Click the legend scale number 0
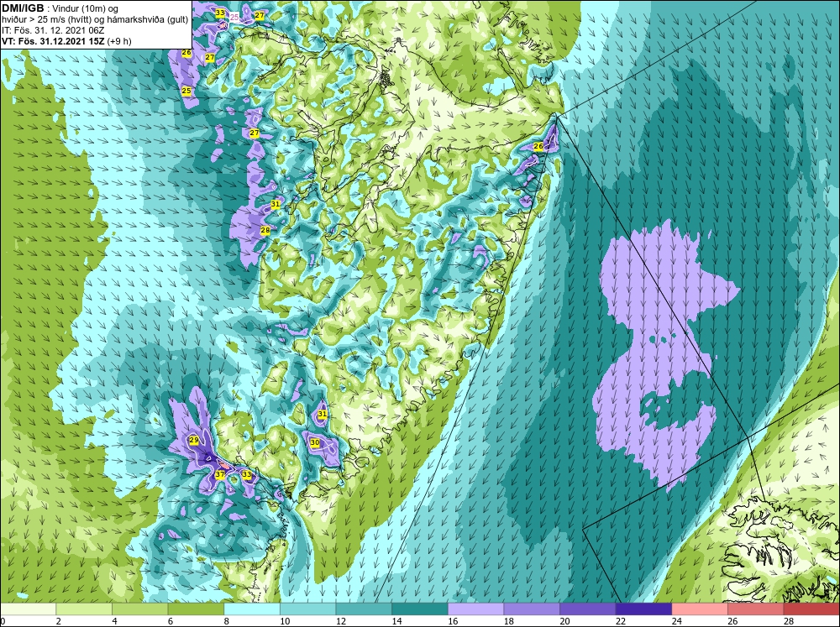Screen dimensions: 840x627 click(x=3, y=621)
